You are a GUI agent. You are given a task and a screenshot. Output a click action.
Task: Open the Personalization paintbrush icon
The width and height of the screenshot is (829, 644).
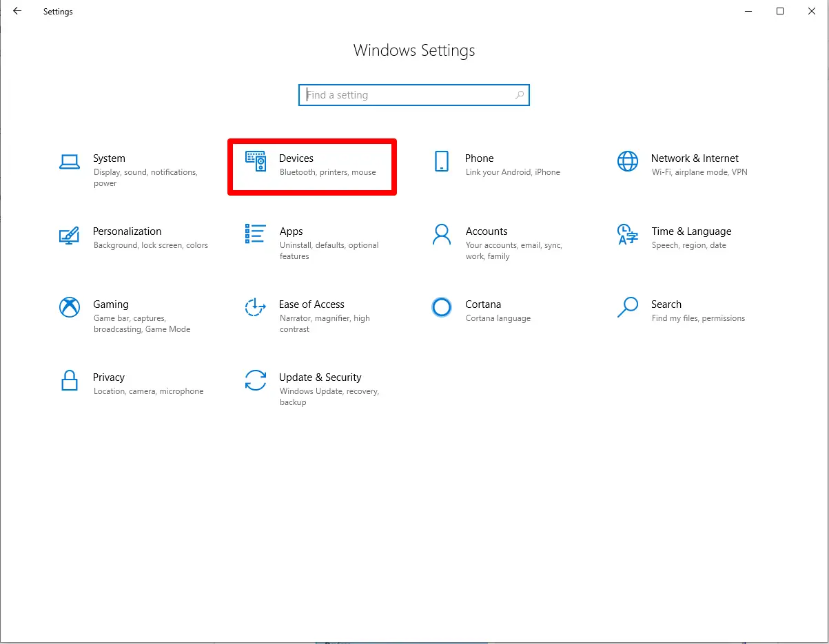point(69,235)
